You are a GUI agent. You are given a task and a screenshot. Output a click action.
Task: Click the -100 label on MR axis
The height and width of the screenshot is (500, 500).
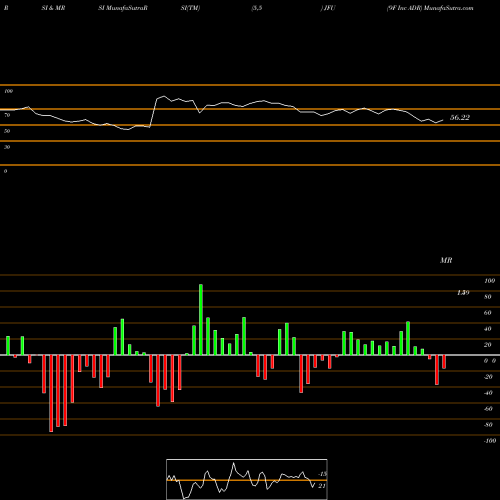click(489, 441)
